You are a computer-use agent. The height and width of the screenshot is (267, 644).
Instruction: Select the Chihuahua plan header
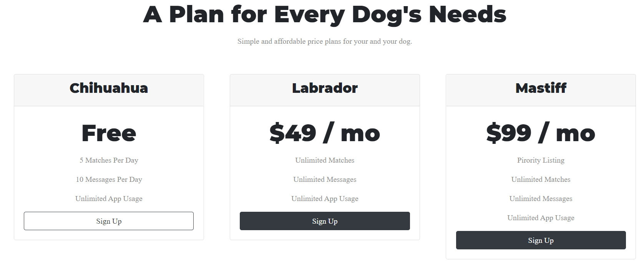(109, 88)
